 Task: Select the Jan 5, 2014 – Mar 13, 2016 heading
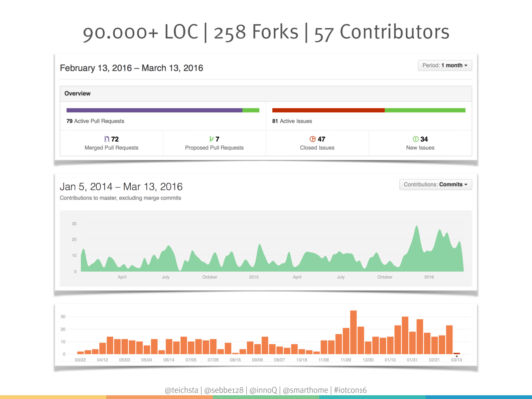(121, 187)
